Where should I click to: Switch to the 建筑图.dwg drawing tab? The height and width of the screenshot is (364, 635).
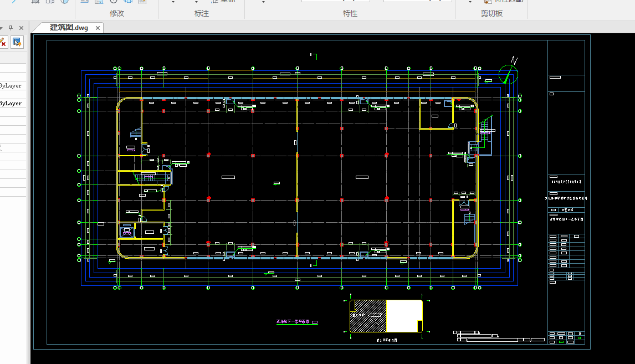[x=69, y=28]
